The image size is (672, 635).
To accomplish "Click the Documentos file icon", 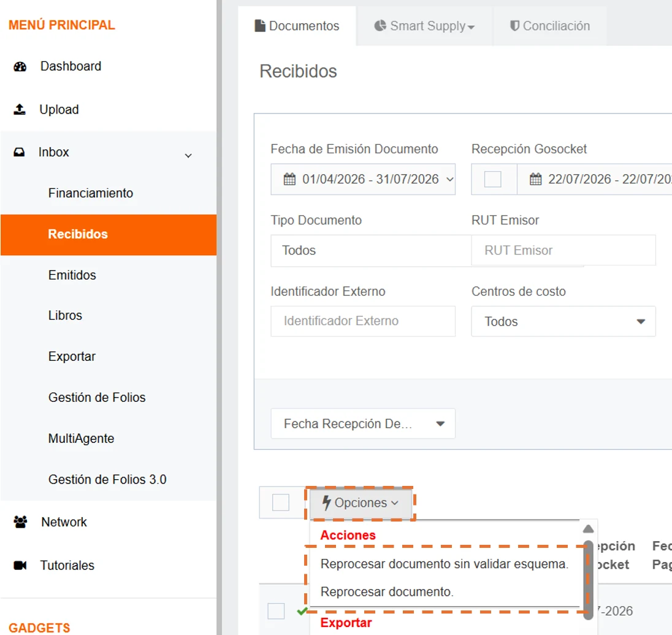I will (260, 26).
